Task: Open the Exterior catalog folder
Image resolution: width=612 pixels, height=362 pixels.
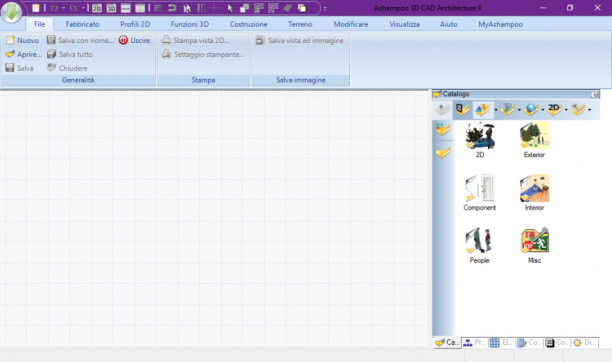Action: point(534,140)
